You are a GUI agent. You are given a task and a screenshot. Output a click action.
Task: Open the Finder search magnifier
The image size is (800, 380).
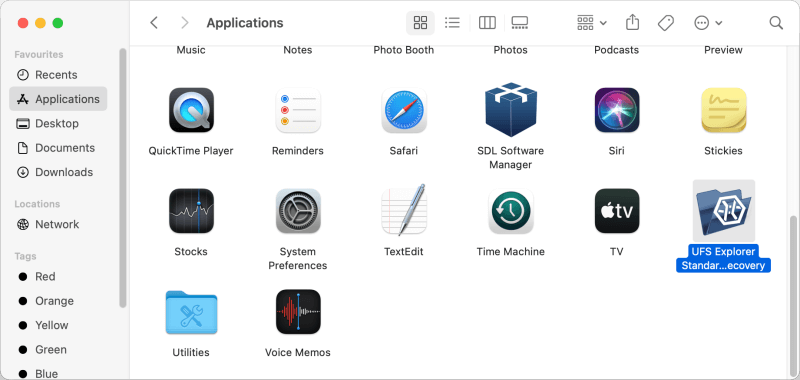[x=776, y=23]
